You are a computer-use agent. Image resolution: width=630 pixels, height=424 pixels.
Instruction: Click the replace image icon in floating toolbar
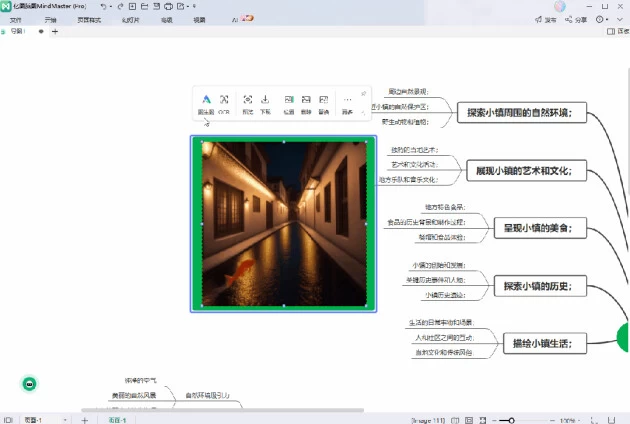click(324, 103)
